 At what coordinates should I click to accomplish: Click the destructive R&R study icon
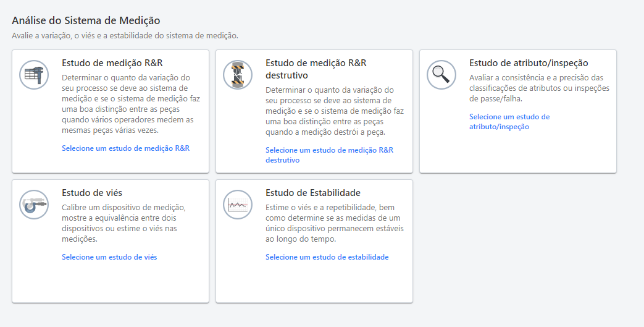[238, 75]
